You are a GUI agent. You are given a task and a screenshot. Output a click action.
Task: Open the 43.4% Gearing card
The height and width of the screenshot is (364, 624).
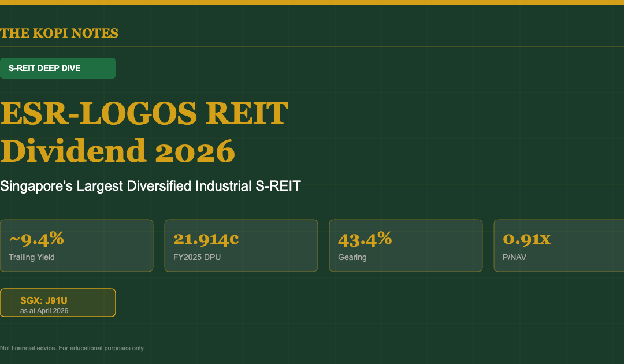(x=406, y=246)
